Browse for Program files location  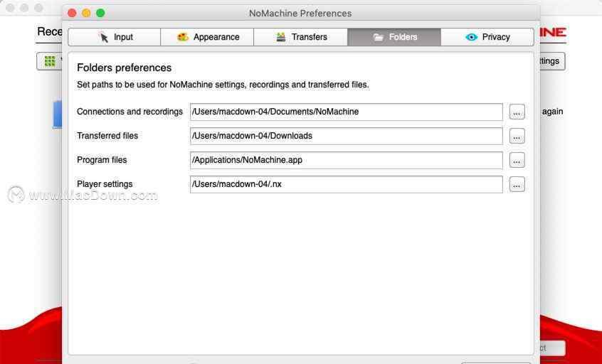[x=517, y=161]
